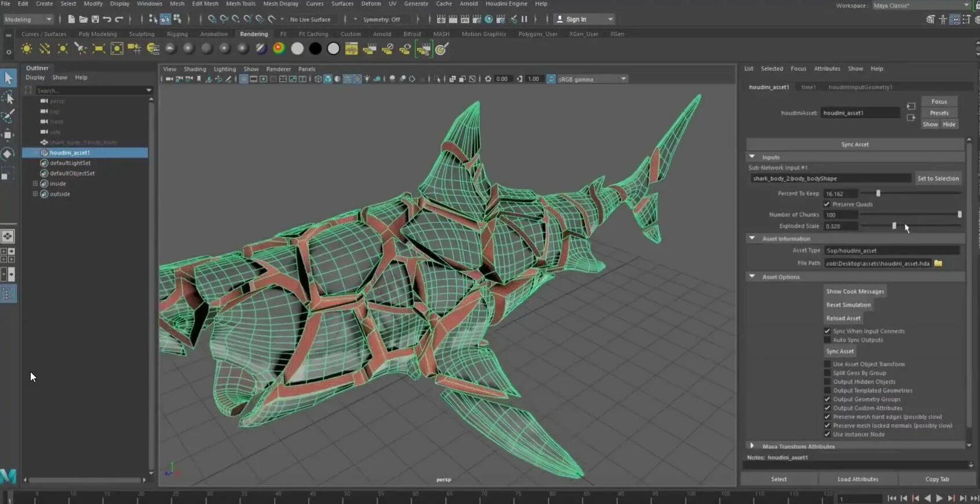This screenshot has width=980, height=504.
Task: Click the Undo arrow in status line
Action: [x=107, y=19]
